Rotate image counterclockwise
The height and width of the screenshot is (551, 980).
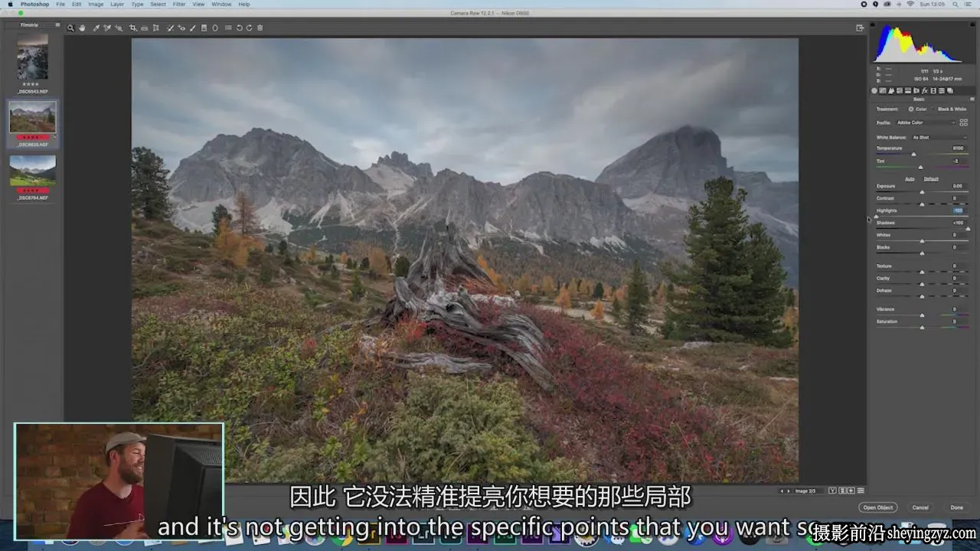[239, 28]
